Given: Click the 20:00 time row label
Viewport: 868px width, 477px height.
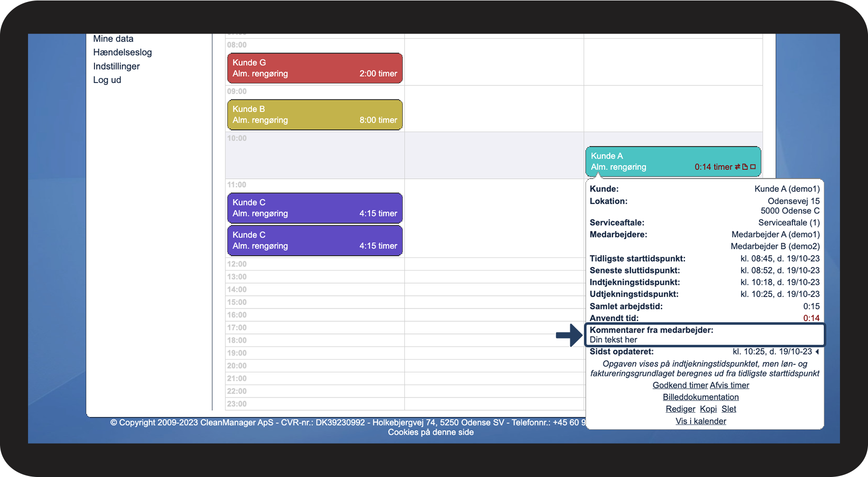Looking at the screenshot, I should click(237, 366).
